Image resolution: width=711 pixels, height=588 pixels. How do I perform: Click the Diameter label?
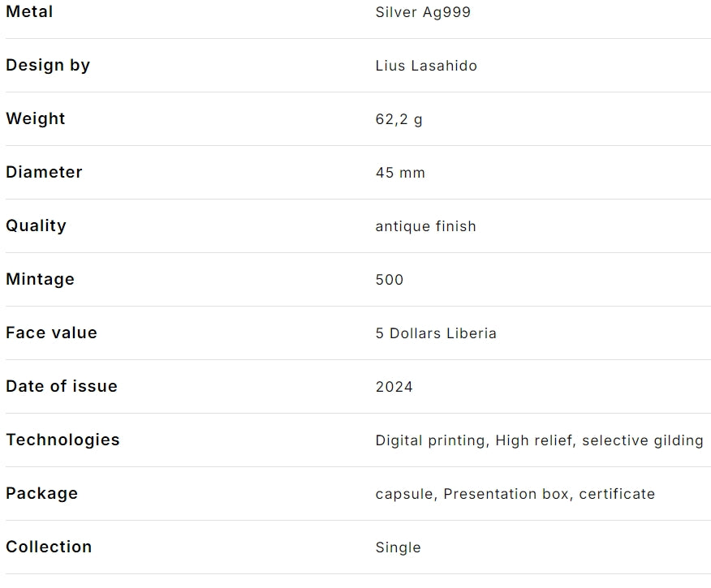44,173
